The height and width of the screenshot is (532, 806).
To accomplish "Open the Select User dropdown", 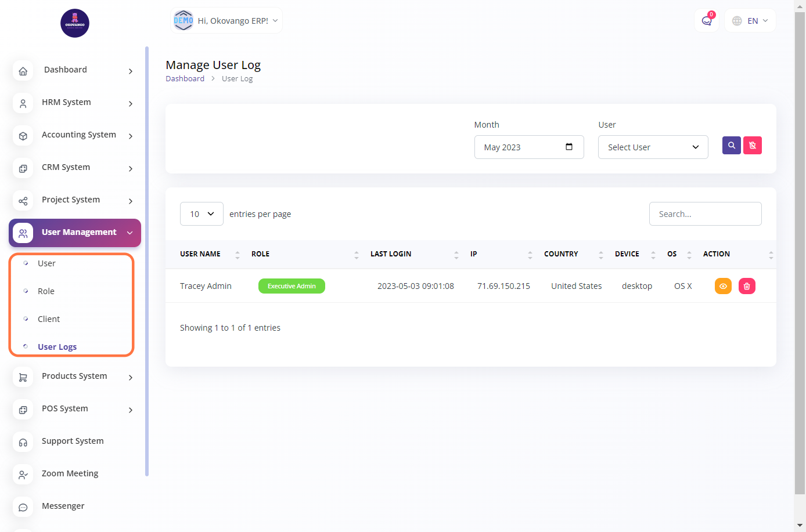I will pyautogui.click(x=653, y=147).
